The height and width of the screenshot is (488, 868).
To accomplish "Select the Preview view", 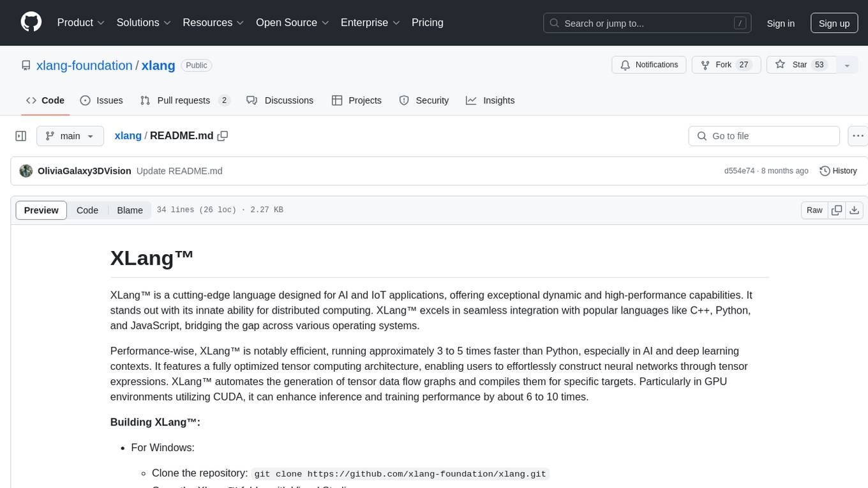I will (41, 210).
